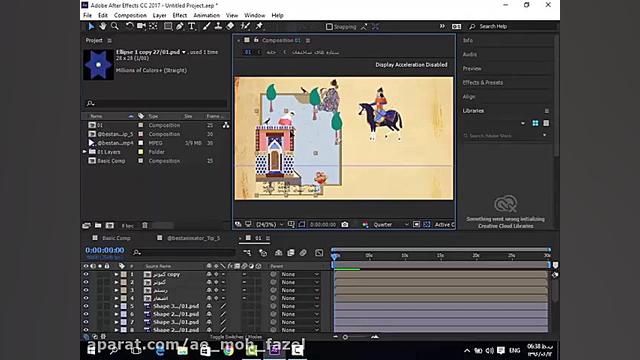Open the magnification ratio dropdown (24.3%)

pyautogui.click(x=269, y=224)
